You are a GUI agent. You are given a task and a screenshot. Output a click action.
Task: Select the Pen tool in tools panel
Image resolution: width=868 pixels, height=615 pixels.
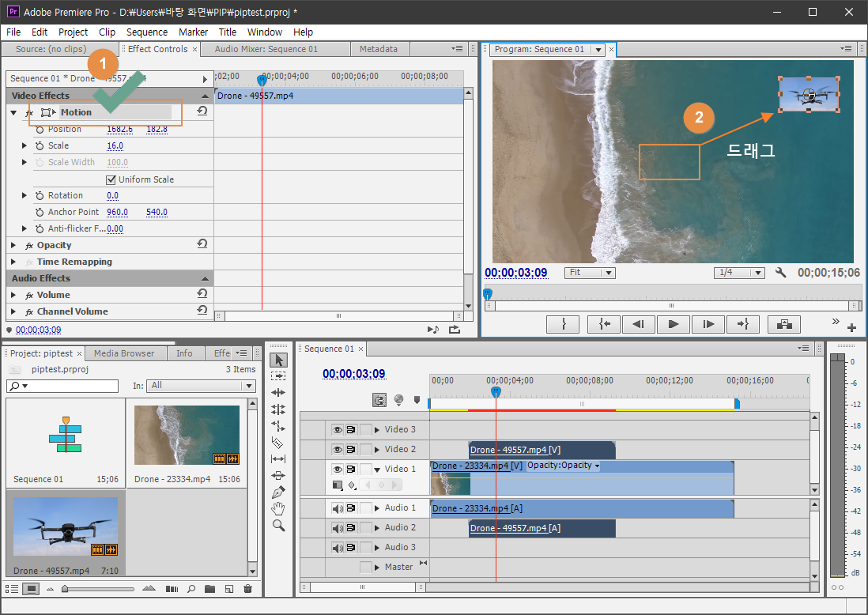point(277,492)
